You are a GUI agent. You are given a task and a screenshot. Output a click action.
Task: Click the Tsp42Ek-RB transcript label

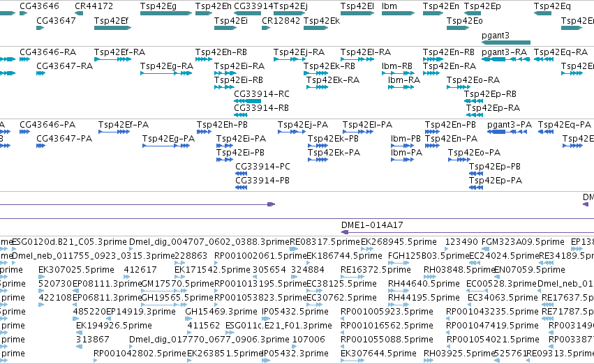coord(329,66)
